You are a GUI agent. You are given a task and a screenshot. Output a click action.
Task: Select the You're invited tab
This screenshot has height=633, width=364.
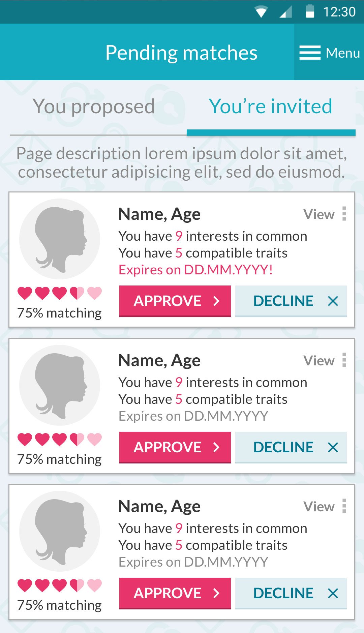tap(271, 107)
